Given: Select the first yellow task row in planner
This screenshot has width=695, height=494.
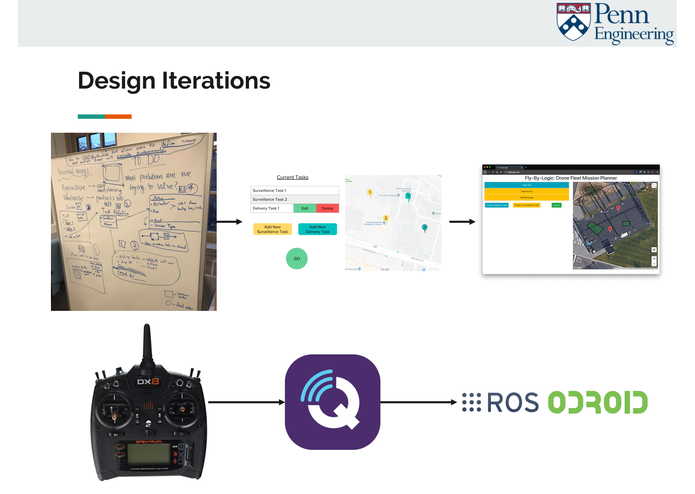Looking at the screenshot, I should pos(527,191).
